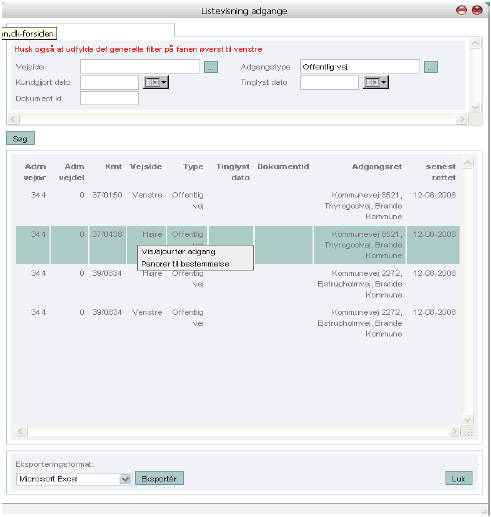Expand the Eksporteringsformat Microsoft Excel dropdown

point(125,479)
